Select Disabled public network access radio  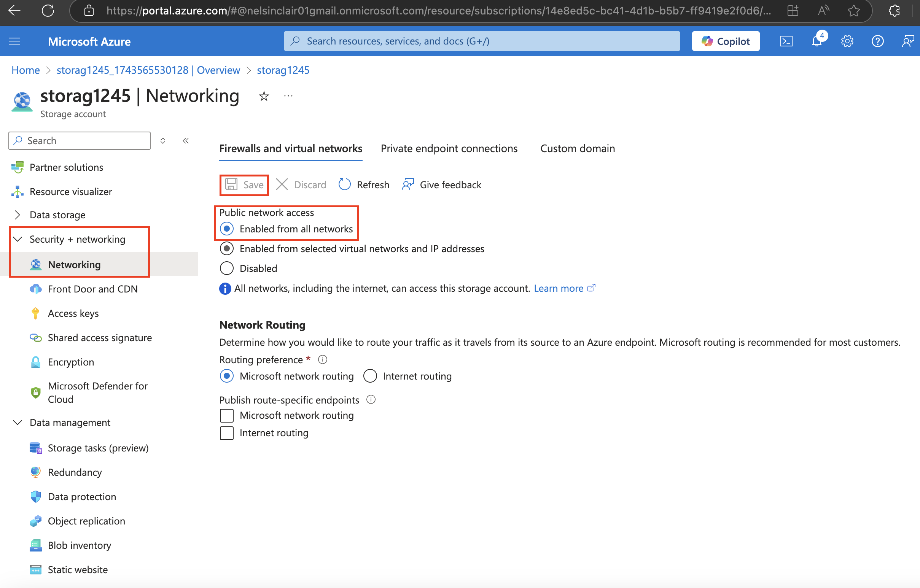227,269
